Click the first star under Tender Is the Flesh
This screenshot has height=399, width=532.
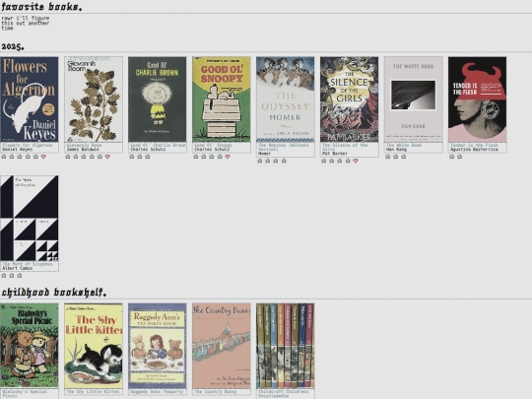pos(451,157)
